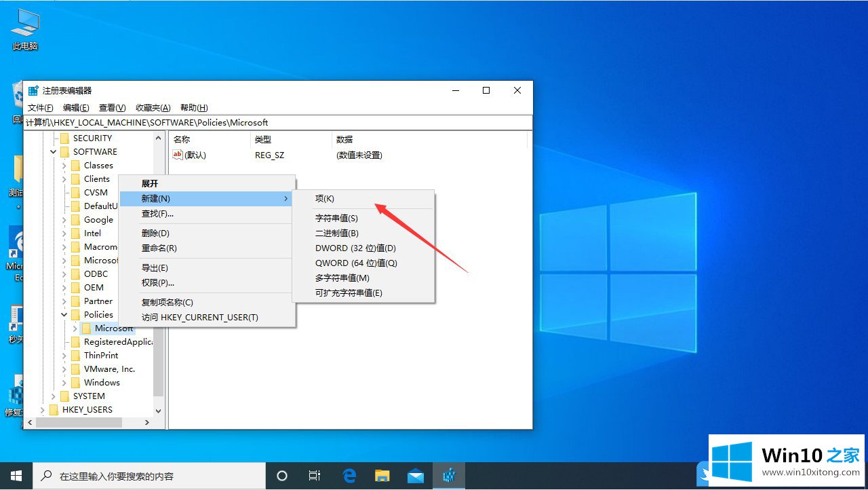
Task: Click folder icon beside OEM
Action: click(76, 287)
